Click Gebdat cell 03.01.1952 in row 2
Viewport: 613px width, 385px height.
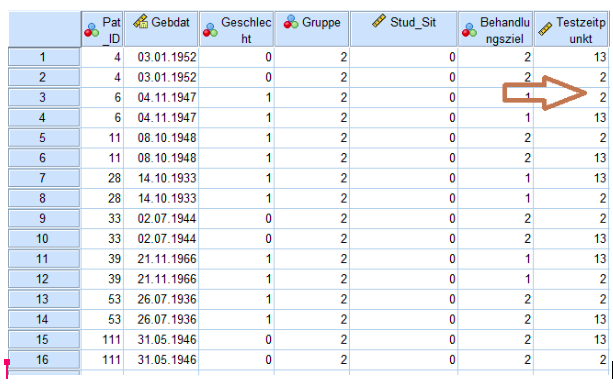[x=161, y=77]
